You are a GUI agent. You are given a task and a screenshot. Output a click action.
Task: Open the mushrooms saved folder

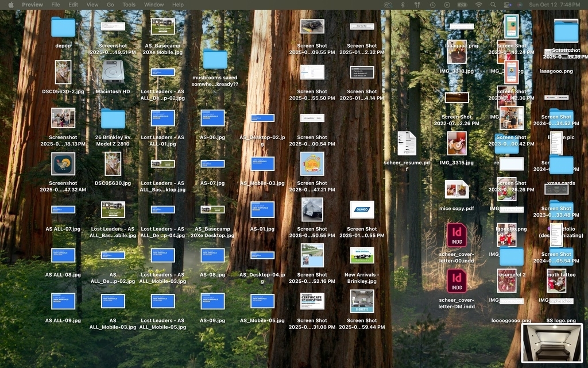pyautogui.click(x=215, y=59)
